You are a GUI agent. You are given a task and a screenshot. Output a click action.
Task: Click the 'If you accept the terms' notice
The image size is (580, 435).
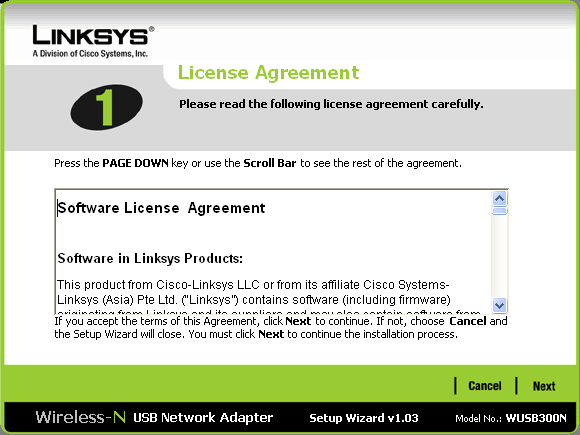point(281,327)
